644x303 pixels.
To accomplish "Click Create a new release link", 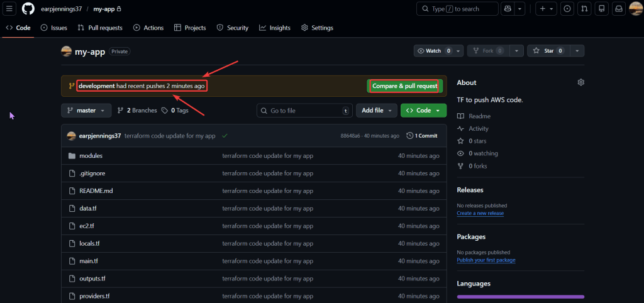I will coord(480,213).
